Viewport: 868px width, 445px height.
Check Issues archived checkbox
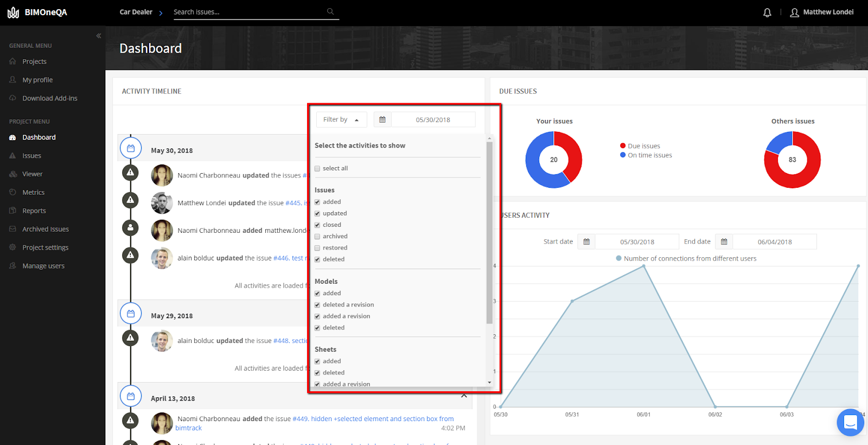pos(317,237)
